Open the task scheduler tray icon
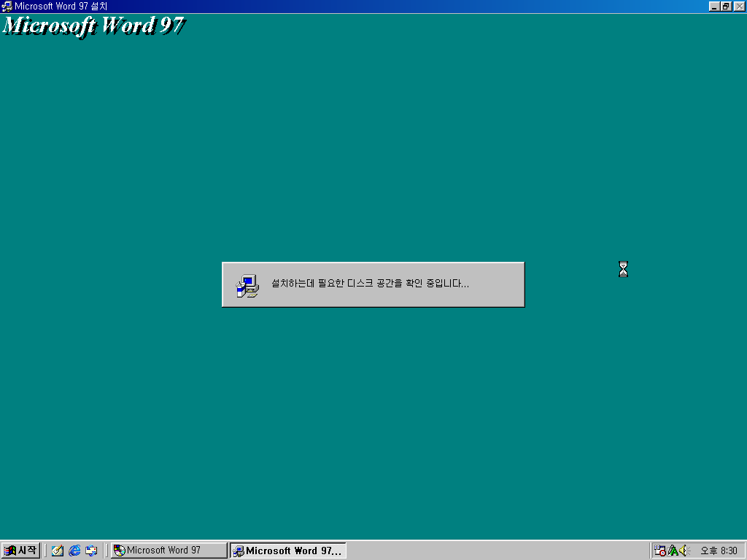 pyautogui.click(x=659, y=551)
